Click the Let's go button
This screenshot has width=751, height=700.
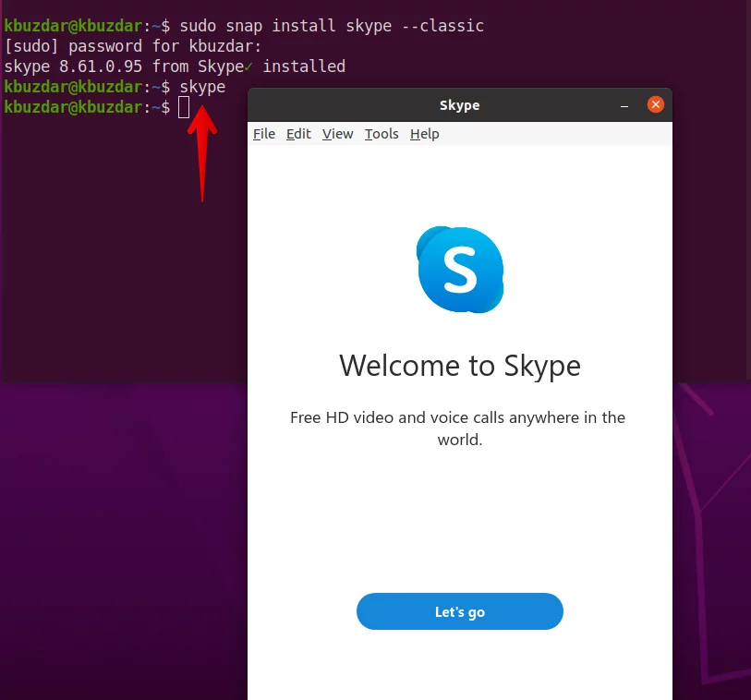pos(460,611)
